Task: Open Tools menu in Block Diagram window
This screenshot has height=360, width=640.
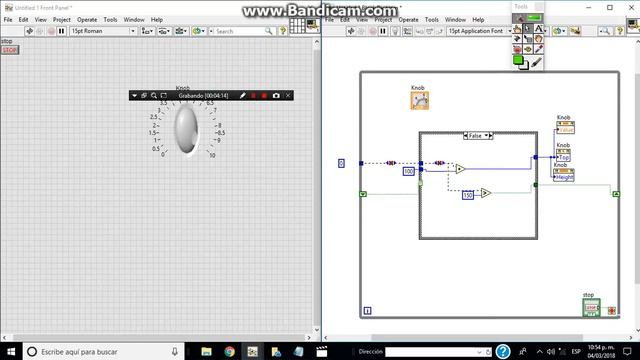Action: click(431, 20)
